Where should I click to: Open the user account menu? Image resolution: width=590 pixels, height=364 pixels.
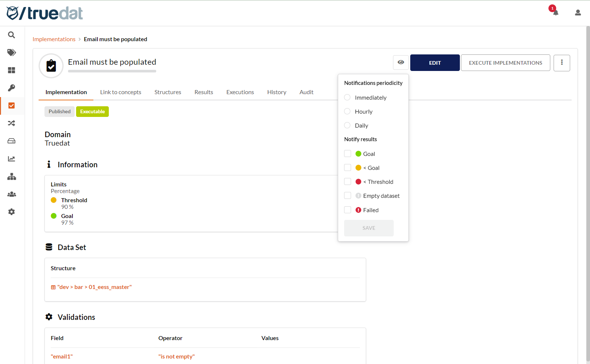click(x=578, y=12)
